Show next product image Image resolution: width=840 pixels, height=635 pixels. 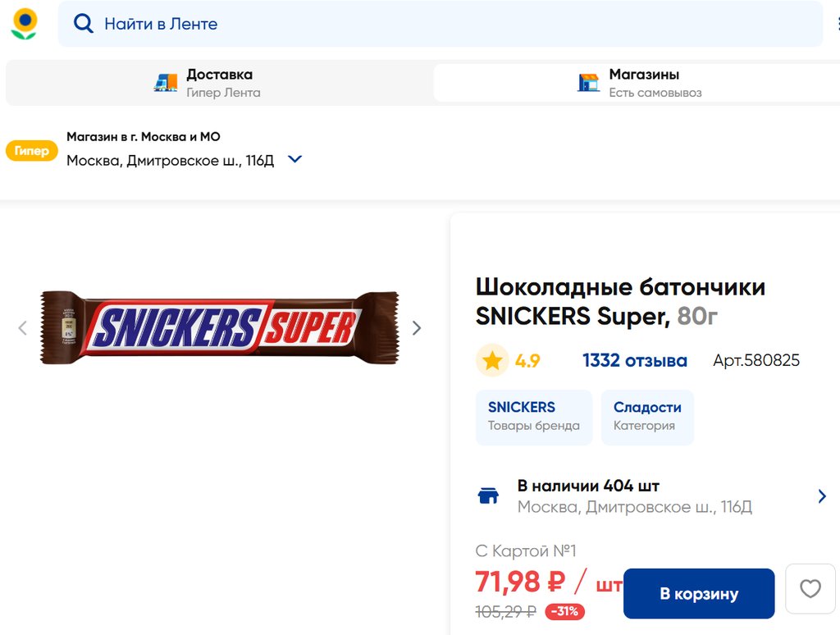417,328
